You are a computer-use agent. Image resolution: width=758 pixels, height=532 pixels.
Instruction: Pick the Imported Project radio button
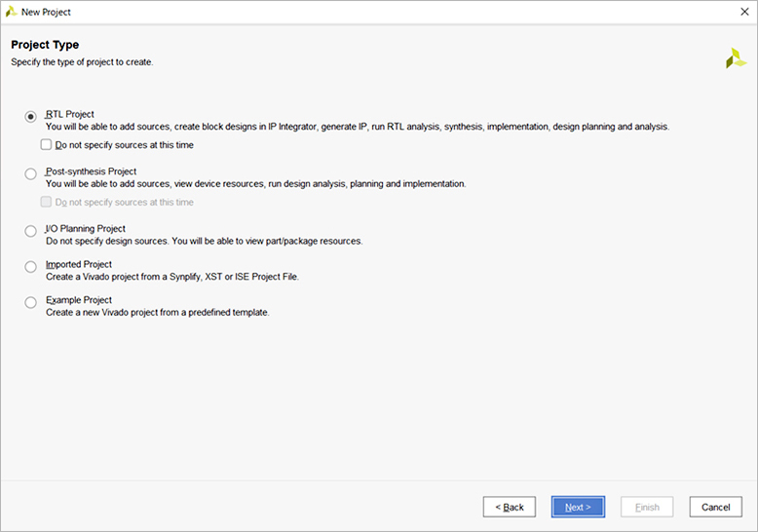pyautogui.click(x=30, y=266)
